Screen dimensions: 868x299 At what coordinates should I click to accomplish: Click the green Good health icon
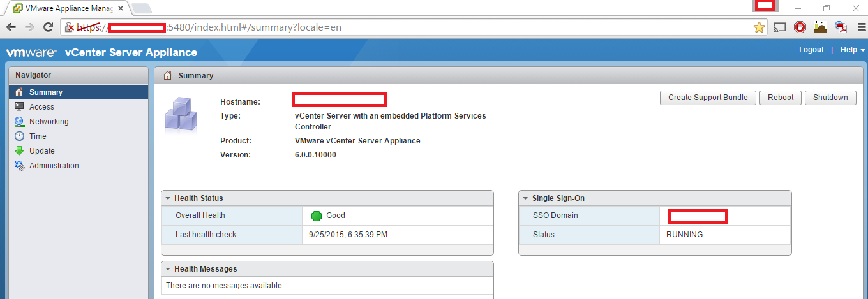(317, 215)
